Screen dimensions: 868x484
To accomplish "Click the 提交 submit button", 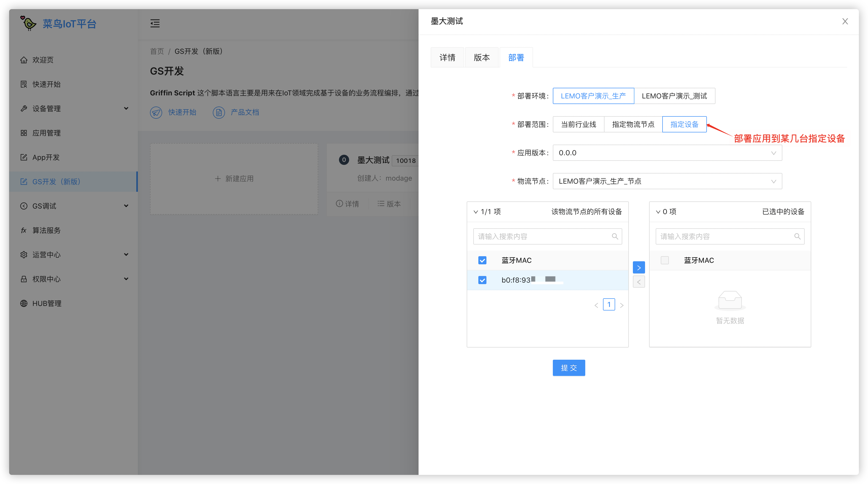I will click(569, 368).
